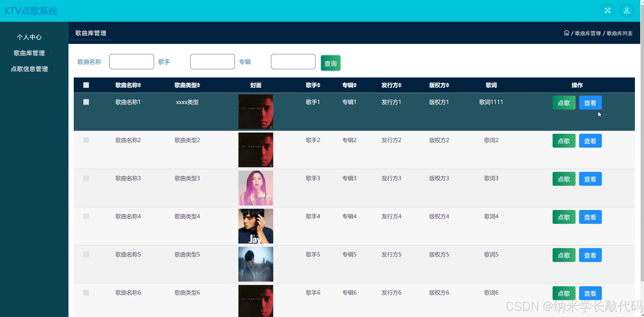The height and width of the screenshot is (317, 644).
Task: Sort the 歌曲名称 column
Action: (128, 85)
